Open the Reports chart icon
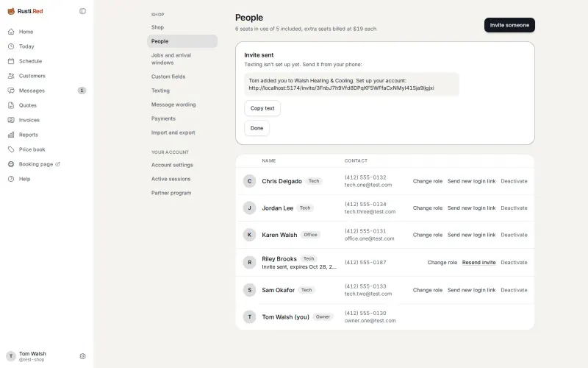Screen dimensions: 588x368 click(11, 135)
